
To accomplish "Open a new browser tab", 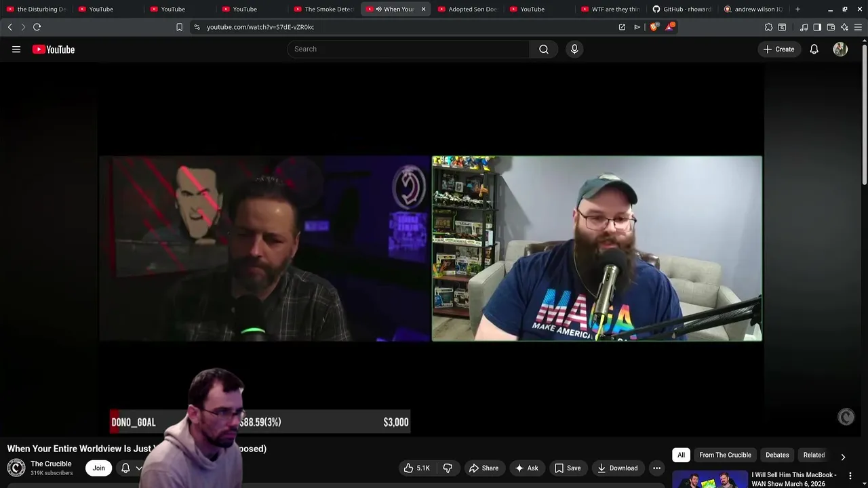I will tap(797, 9).
